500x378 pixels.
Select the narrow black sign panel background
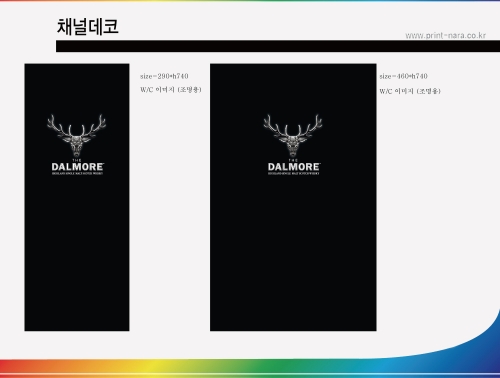coord(77,250)
